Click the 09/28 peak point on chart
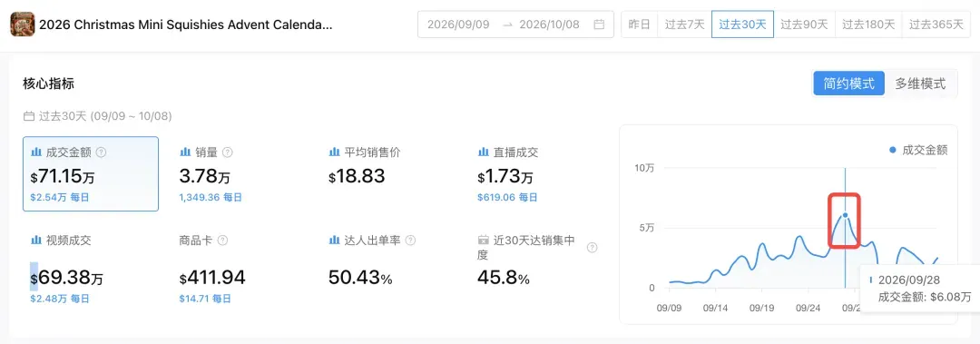 (x=845, y=215)
